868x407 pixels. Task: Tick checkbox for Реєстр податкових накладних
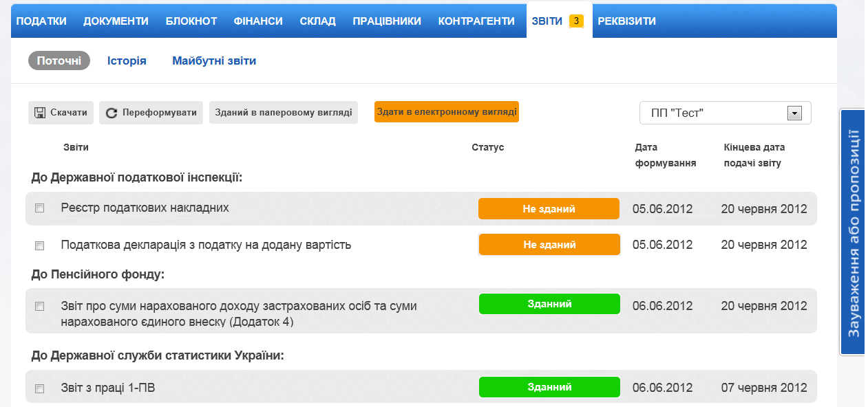(x=40, y=208)
